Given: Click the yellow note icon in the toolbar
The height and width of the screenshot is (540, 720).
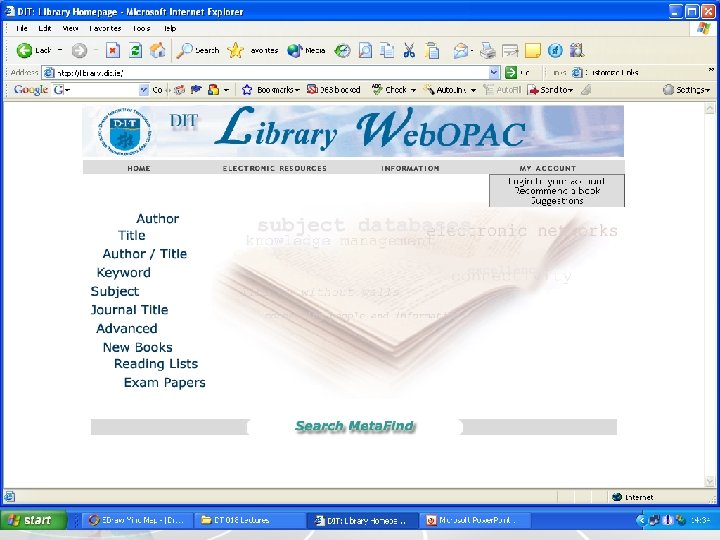Looking at the screenshot, I should [533, 51].
